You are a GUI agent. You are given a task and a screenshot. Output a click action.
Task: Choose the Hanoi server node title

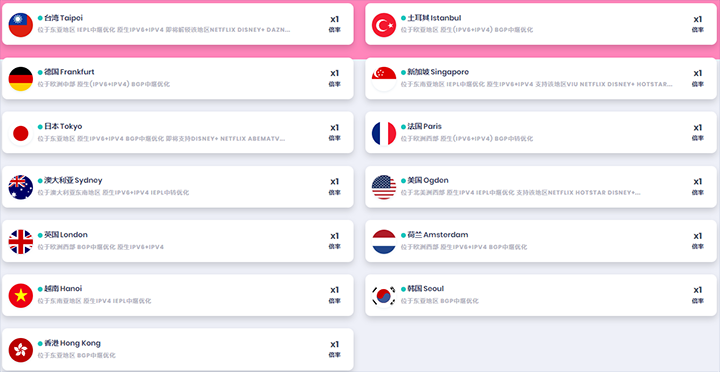(63, 289)
